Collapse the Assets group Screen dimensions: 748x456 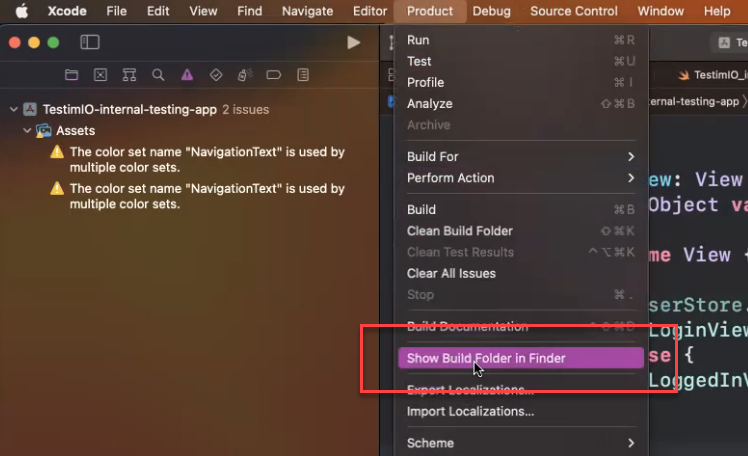point(27,130)
